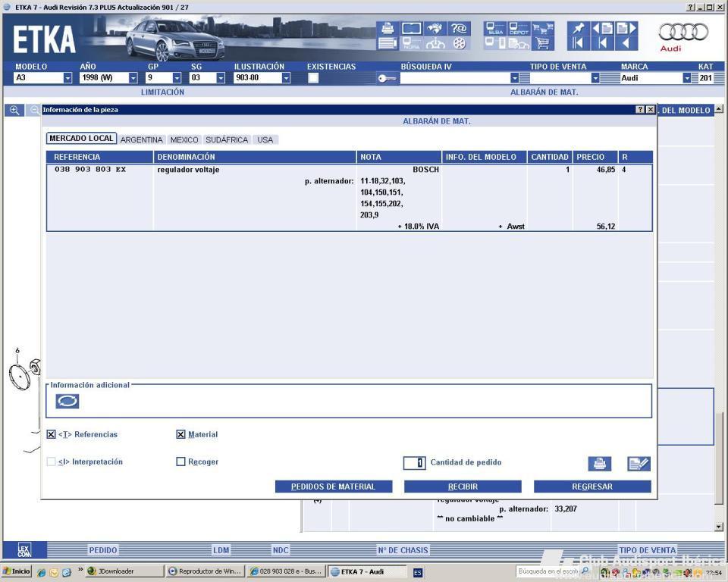Click the car lift icon
Image resolution: width=728 pixels, height=582 pixels.
coord(435,43)
